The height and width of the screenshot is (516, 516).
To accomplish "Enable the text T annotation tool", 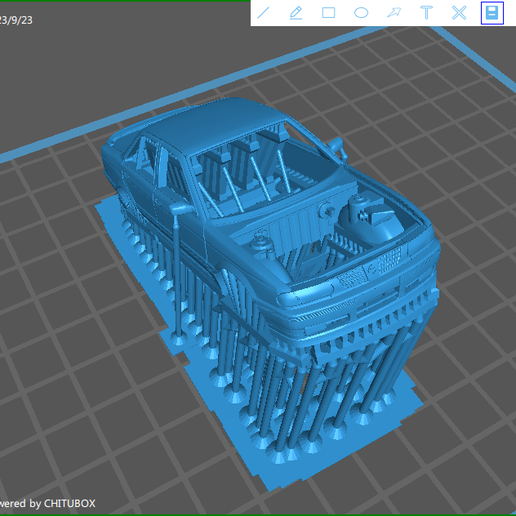I will point(426,13).
